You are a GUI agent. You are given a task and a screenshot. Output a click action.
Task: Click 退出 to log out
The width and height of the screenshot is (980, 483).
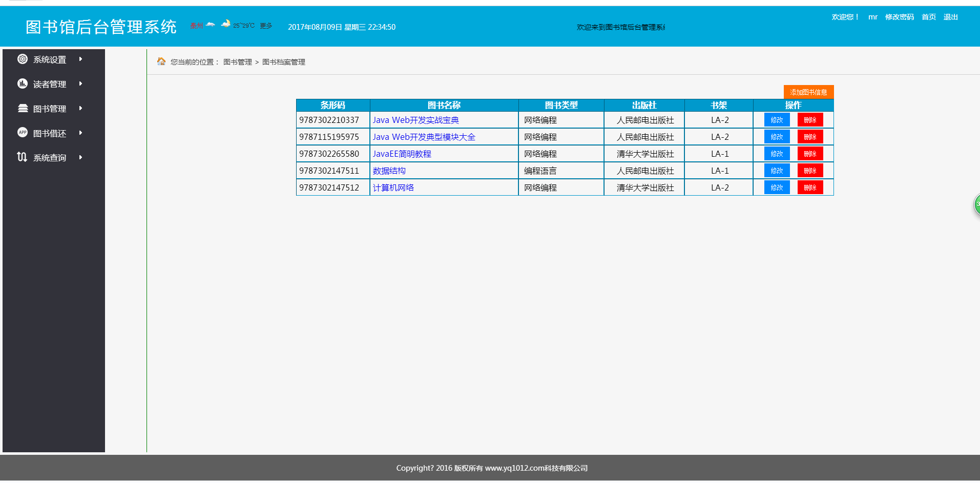pos(951,17)
